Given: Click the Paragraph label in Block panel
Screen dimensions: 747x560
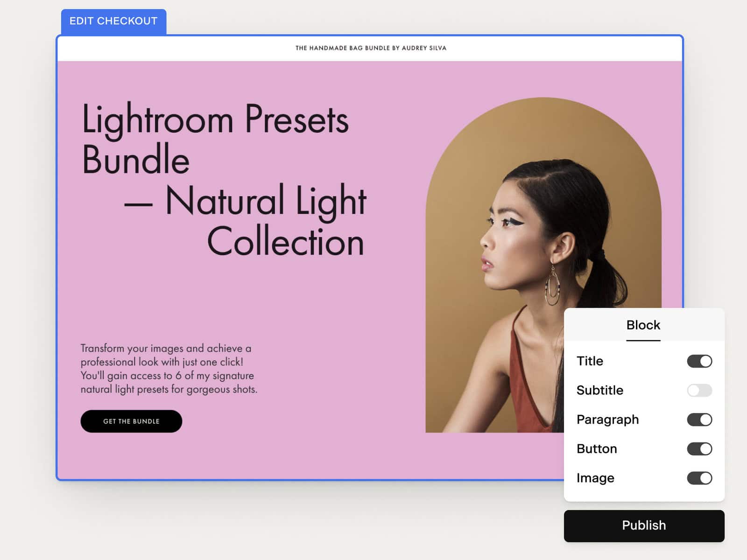Looking at the screenshot, I should 607,420.
